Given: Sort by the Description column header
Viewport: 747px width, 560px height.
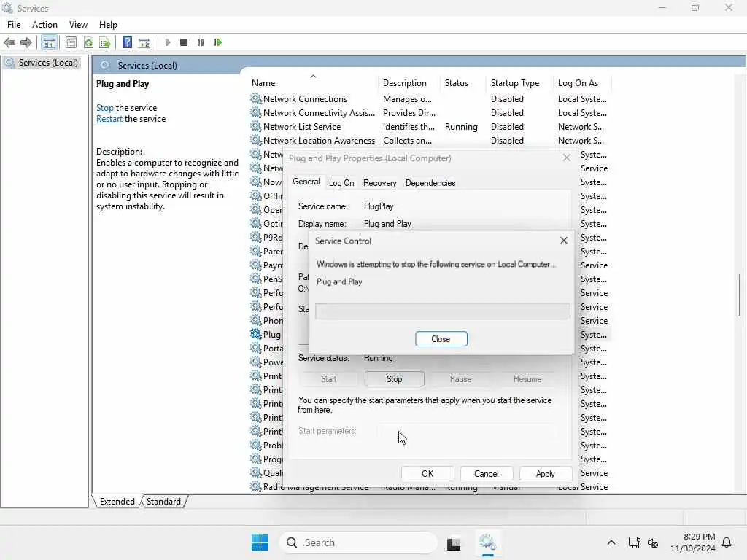Looking at the screenshot, I should [409, 83].
